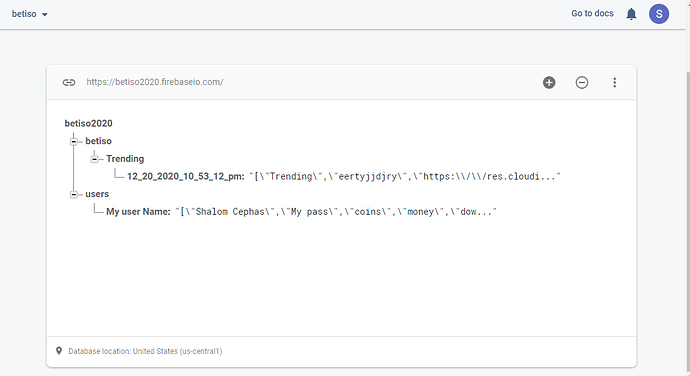Viewport: 690px width, 376px height.
Task: Open the three-dot database options menu
Action: 615,82
